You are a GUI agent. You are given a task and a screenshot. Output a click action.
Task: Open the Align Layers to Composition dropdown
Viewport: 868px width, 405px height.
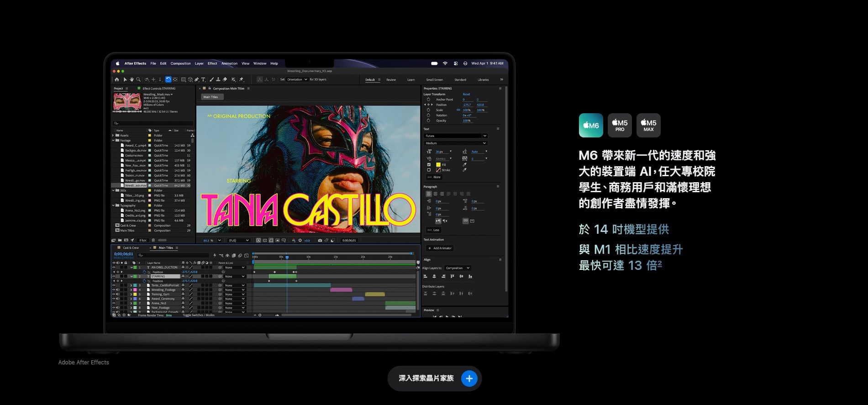pos(458,268)
